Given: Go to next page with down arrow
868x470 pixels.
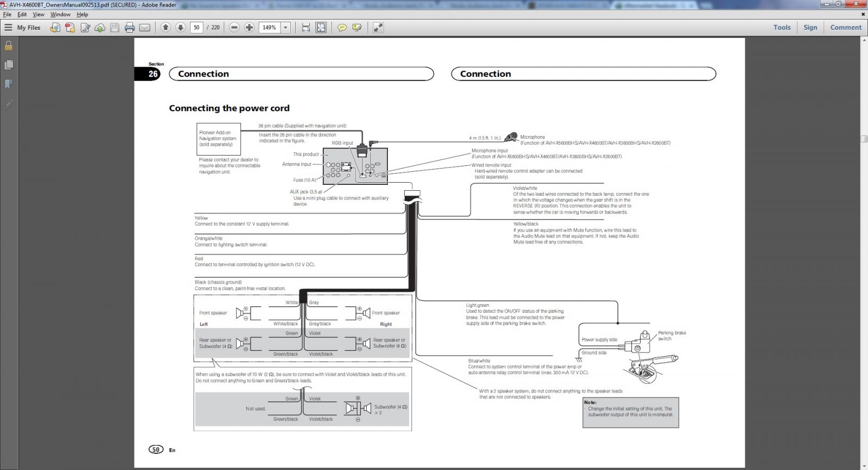Looking at the screenshot, I should [181, 27].
